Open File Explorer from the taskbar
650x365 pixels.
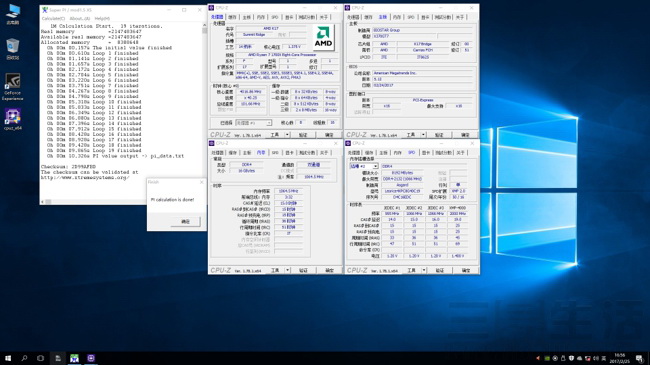click(58, 358)
